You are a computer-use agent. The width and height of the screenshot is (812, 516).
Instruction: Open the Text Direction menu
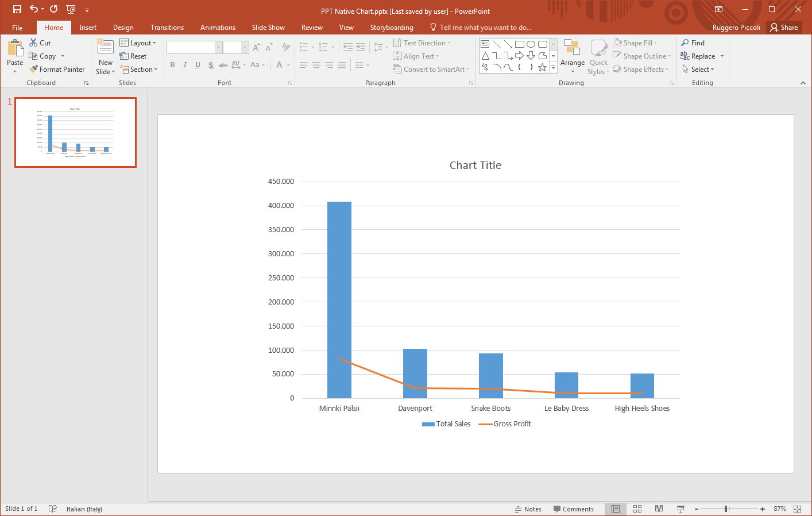click(x=422, y=43)
